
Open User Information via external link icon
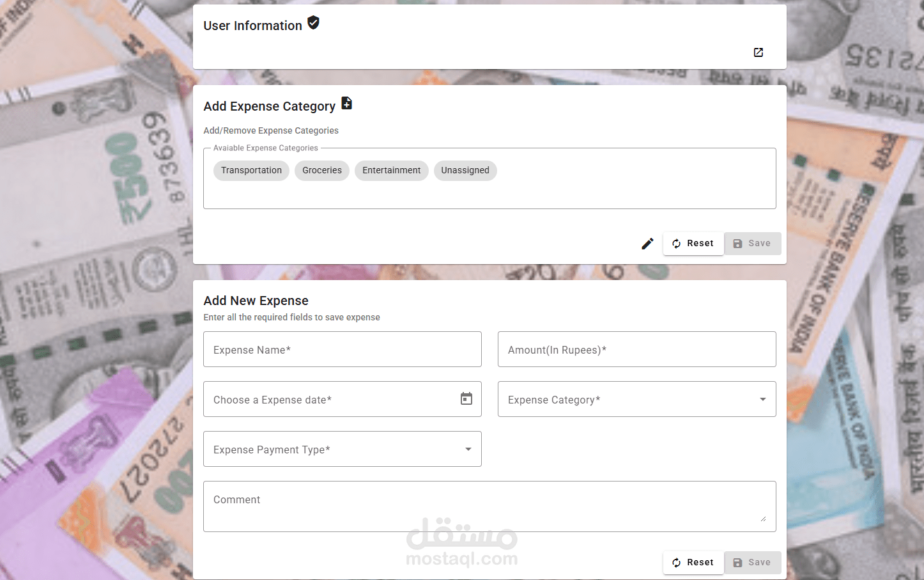click(758, 52)
